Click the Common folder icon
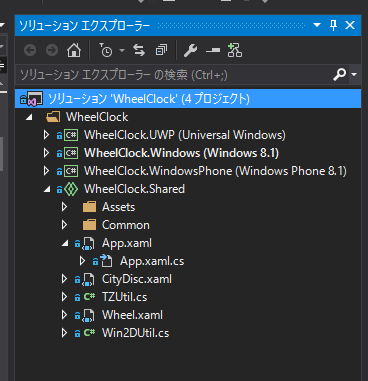This screenshot has height=381, width=368. click(89, 225)
